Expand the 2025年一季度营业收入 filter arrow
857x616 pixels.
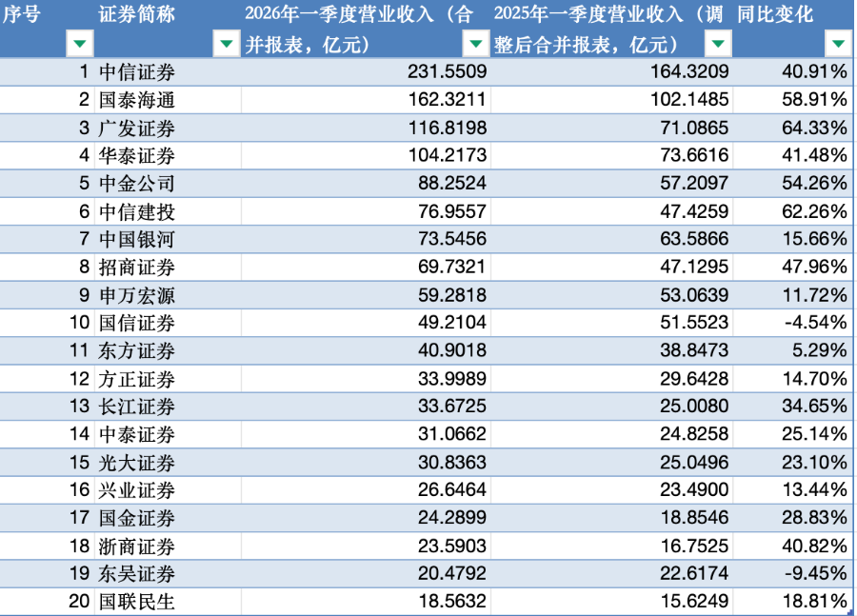click(718, 43)
